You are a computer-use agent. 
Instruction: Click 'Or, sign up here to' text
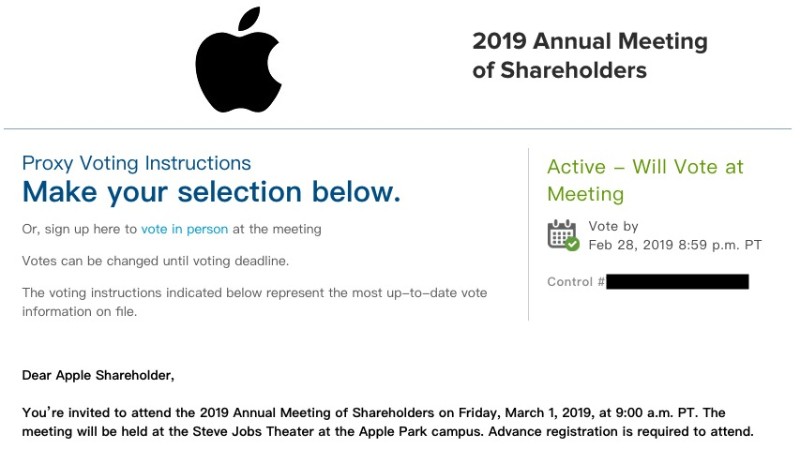coord(79,229)
